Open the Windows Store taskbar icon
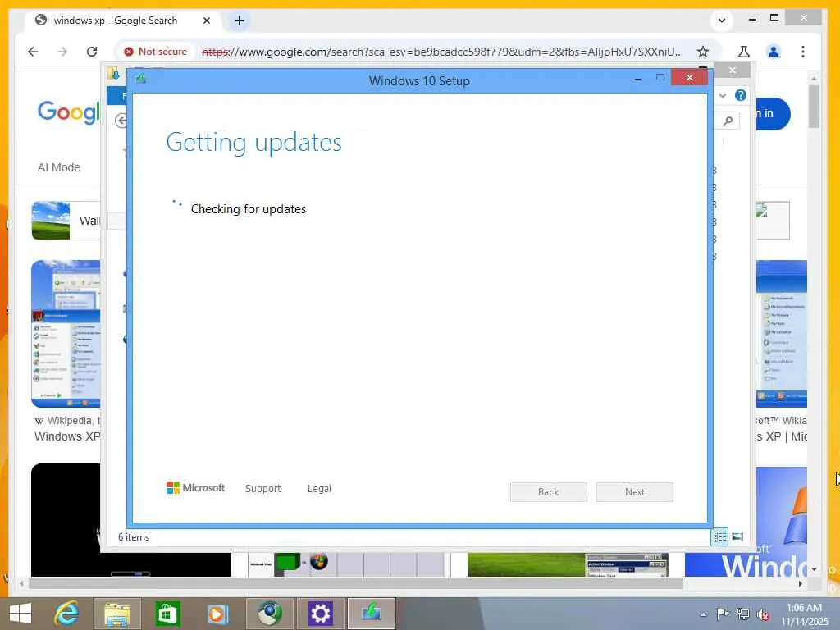 [x=167, y=614]
